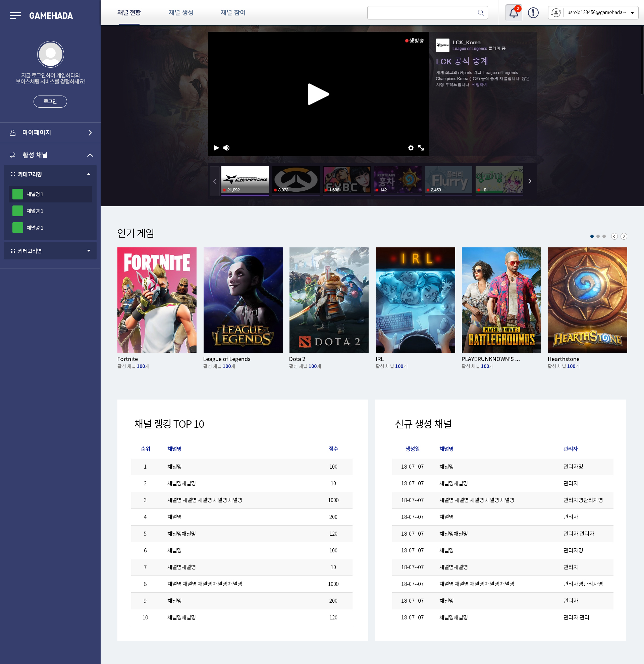644x664 pixels.
Task: Click the League of Legends link under LCK_Korea
Action: point(470,49)
